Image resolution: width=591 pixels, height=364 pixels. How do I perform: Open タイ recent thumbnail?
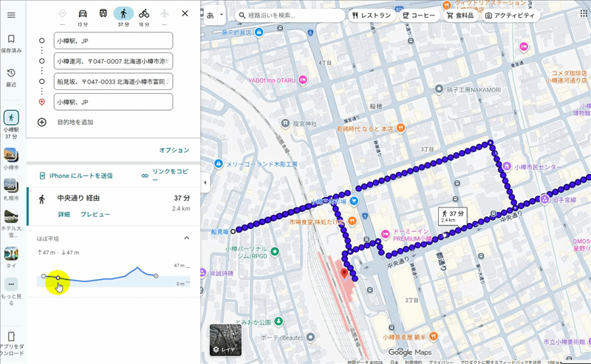point(11,258)
